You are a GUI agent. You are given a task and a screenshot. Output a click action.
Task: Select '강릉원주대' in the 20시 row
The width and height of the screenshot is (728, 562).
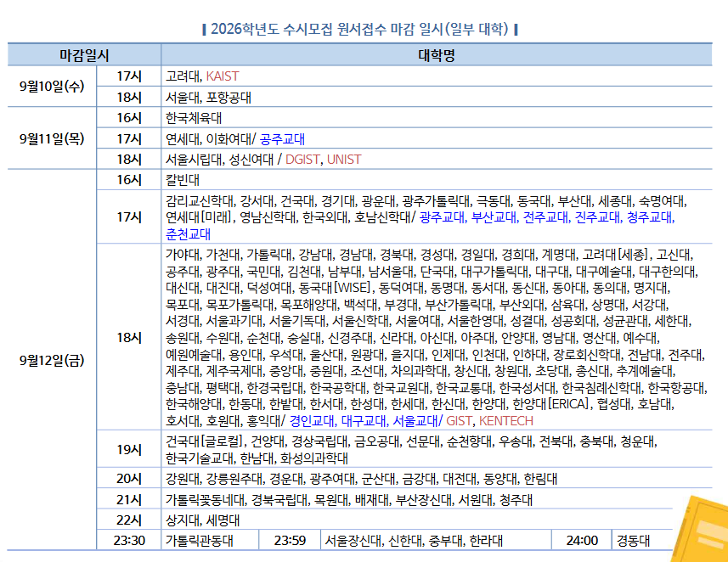coord(234,479)
